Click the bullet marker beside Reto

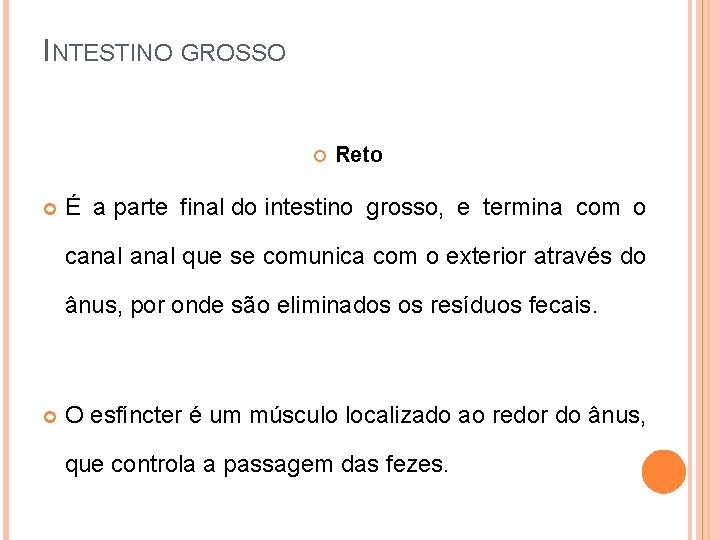point(318,156)
